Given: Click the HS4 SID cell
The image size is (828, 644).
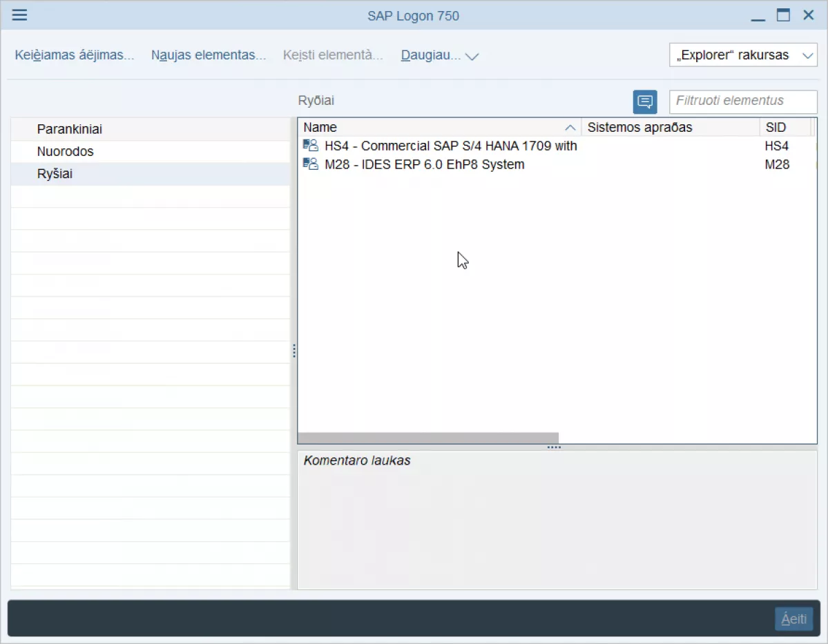Looking at the screenshot, I should pos(777,146).
